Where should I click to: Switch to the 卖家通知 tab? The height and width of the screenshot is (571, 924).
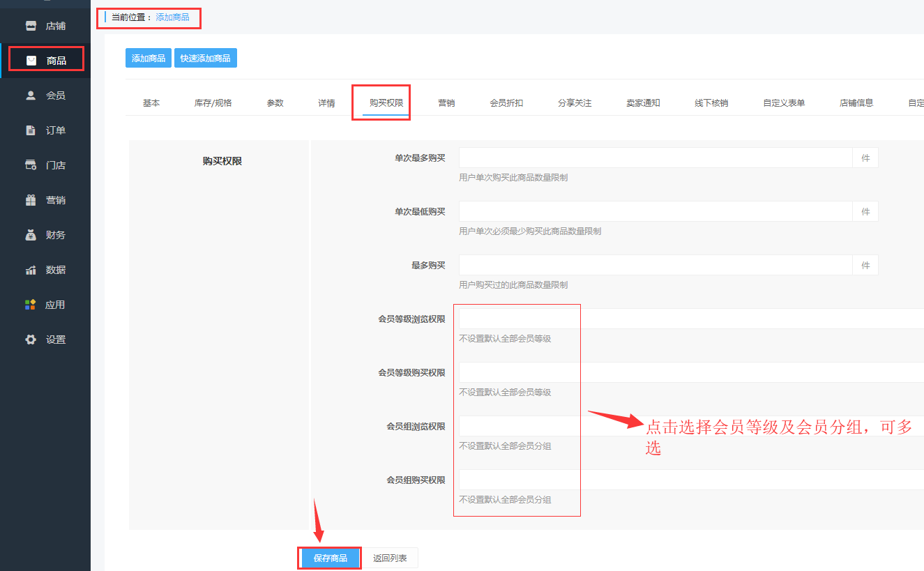pos(643,102)
